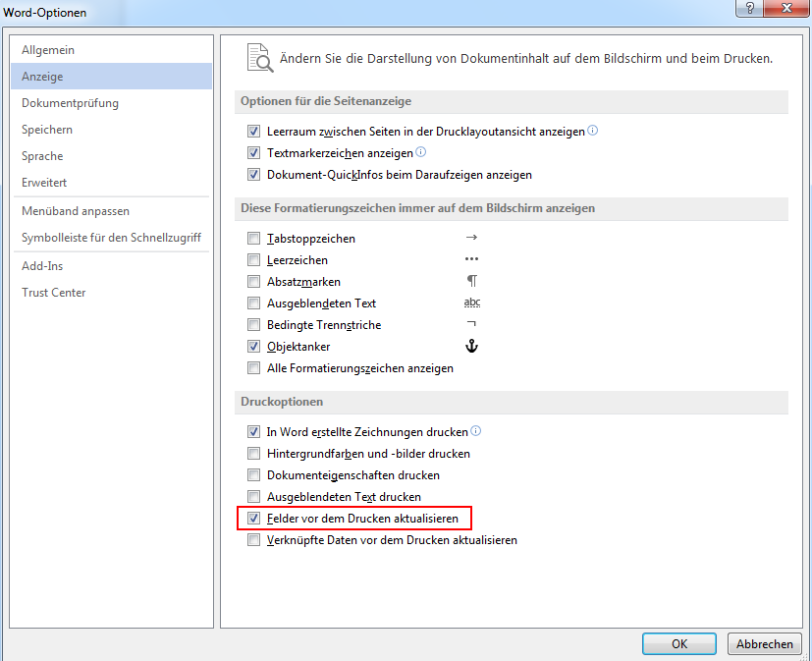Enable Hintergrundfarben und -bilder drucken
812x661 pixels.
(x=253, y=454)
